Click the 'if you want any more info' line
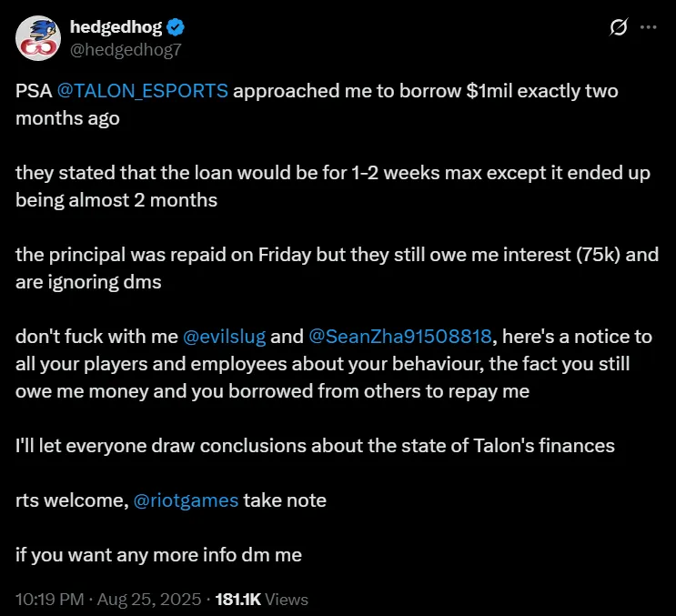The height and width of the screenshot is (616, 676). pos(158,554)
